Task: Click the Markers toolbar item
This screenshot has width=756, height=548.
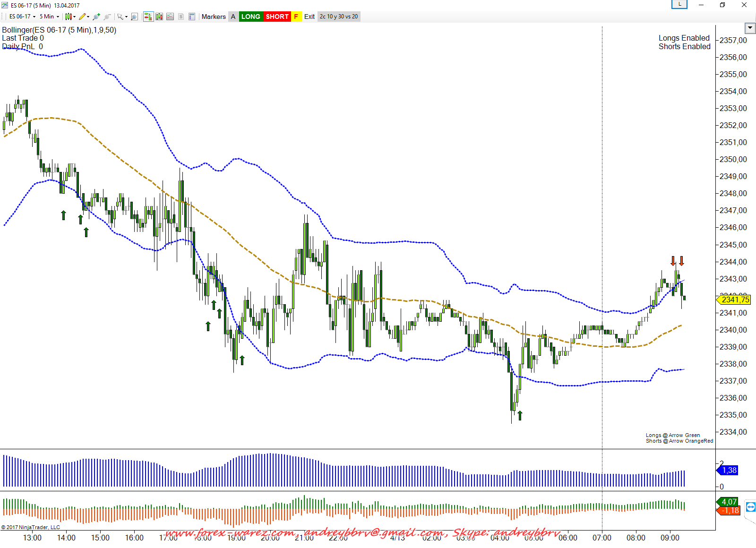Action: [214, 17]
